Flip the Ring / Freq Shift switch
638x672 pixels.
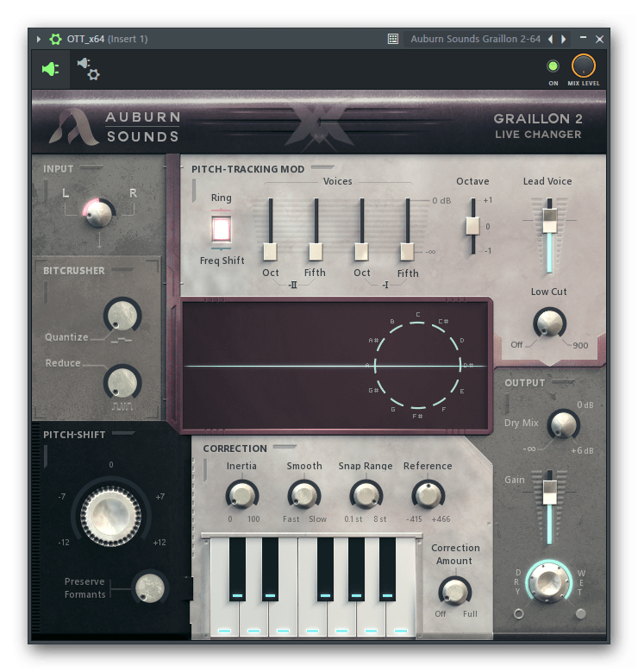(x=221, y=229)
